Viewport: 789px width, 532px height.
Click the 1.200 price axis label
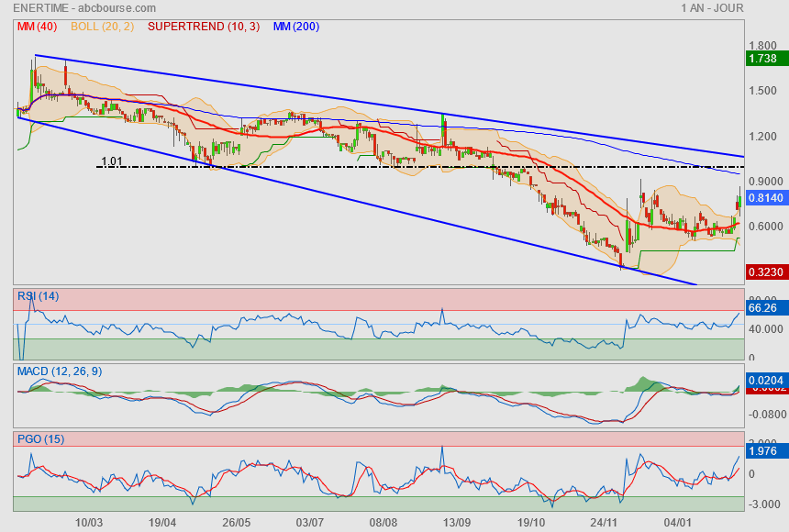click(x=763, y=136)
